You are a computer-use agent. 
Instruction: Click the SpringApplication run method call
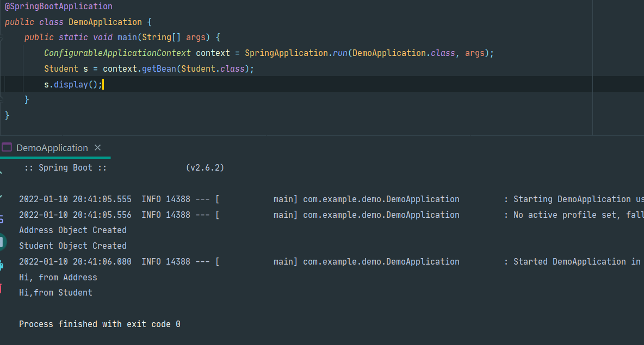[340, 53]
